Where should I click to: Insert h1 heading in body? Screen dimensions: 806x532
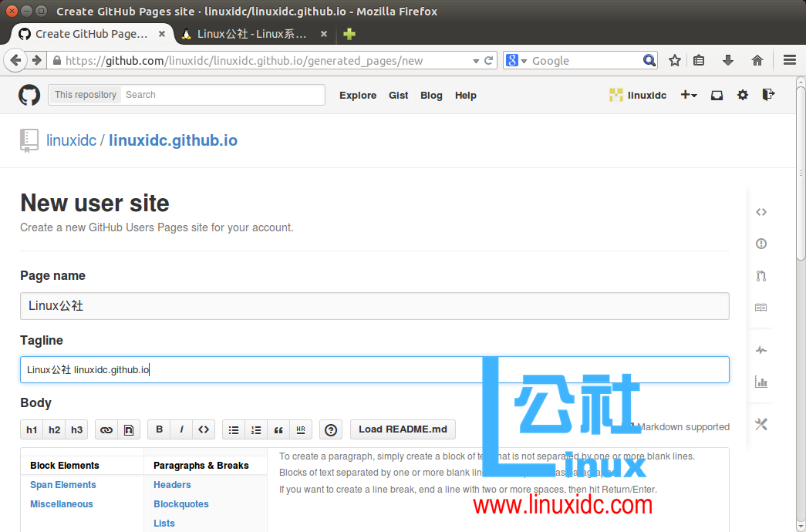tap(32, 429)
